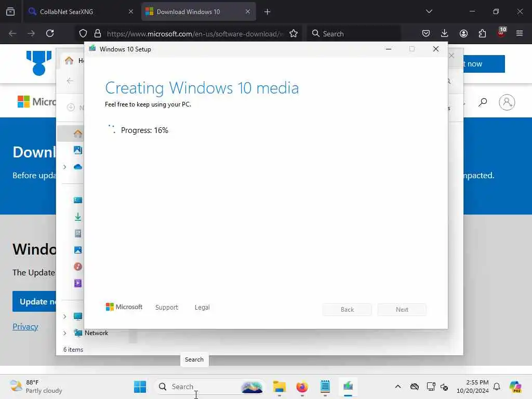
Task: Open Firefox downloads panel
Action: (445, 33)
